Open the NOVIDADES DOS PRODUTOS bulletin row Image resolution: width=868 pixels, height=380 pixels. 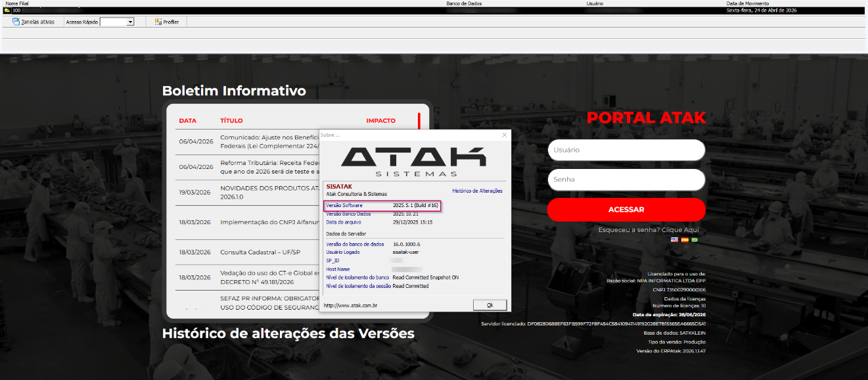tap(248, 192)
